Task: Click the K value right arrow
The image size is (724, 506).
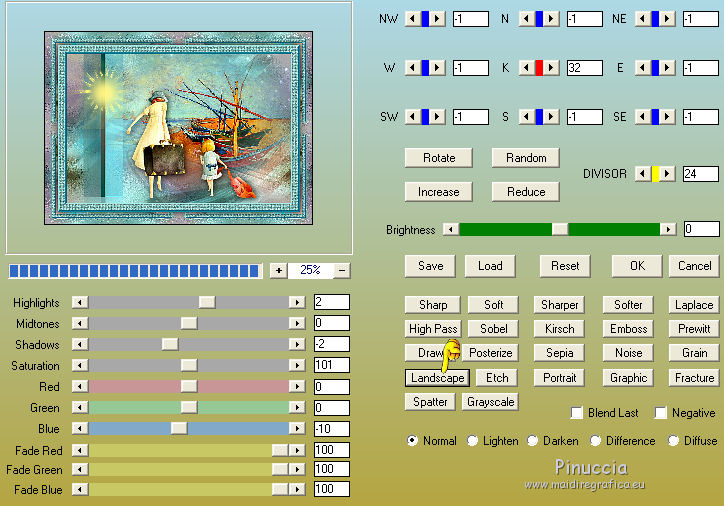Action: tap(551, 68)
